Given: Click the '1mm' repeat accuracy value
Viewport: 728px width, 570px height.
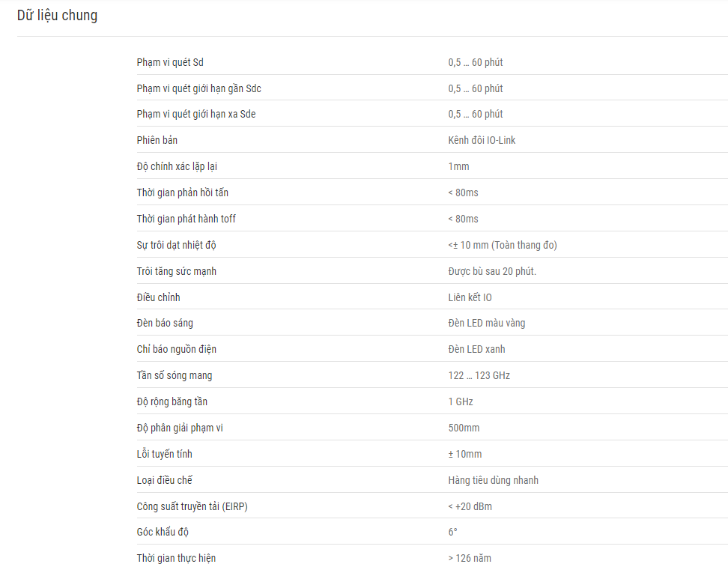Looking at the screenshot, I should pos(458,166).
